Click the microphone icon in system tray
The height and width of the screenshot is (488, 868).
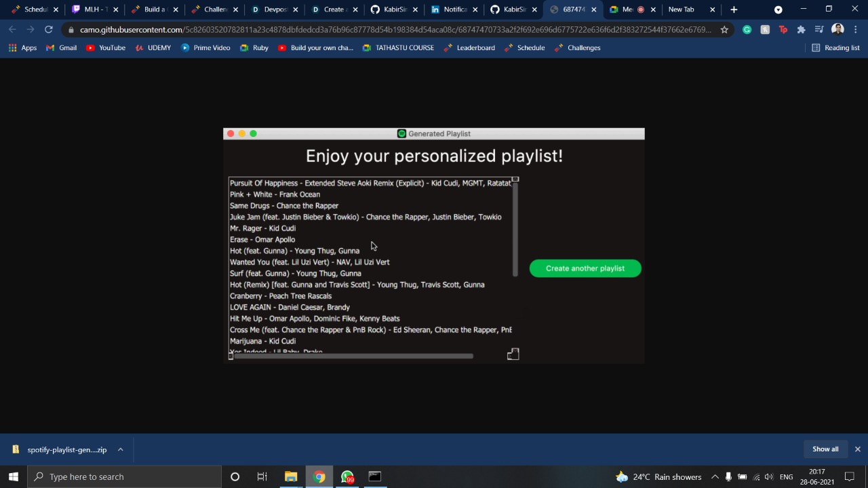coord(728,476)
